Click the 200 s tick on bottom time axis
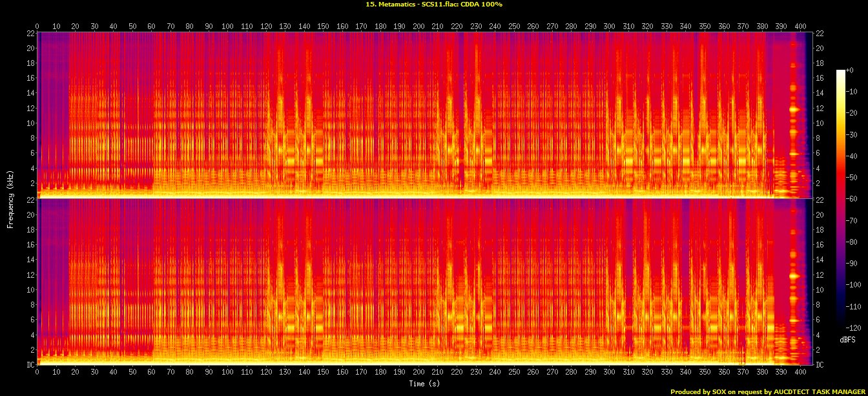The image size is (868, 396). 419,373
